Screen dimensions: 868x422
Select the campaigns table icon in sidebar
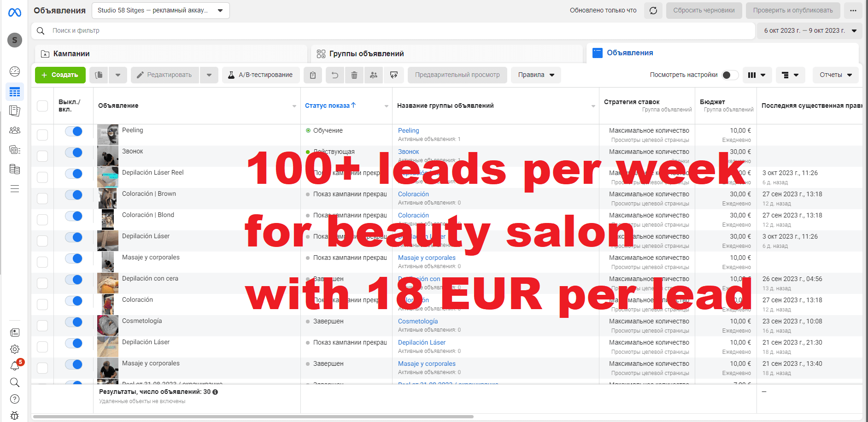click(x=15, y=92)
